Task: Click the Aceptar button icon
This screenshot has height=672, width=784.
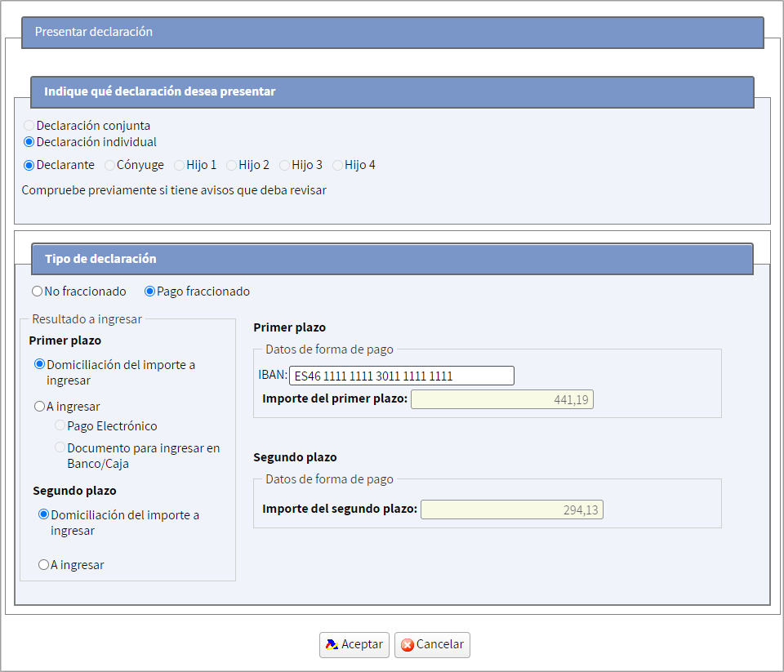Action: (332, 644)
